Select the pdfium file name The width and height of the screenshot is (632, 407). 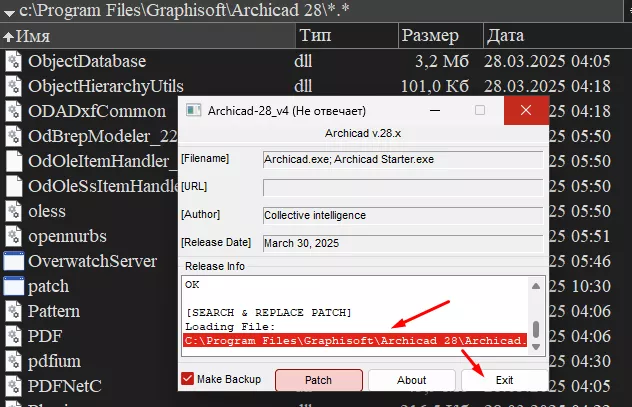(x=54, y=361)
